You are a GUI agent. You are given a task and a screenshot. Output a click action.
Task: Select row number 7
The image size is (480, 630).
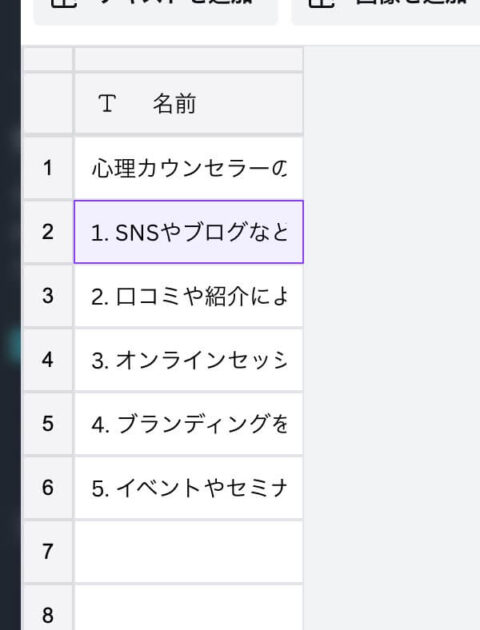48,551
